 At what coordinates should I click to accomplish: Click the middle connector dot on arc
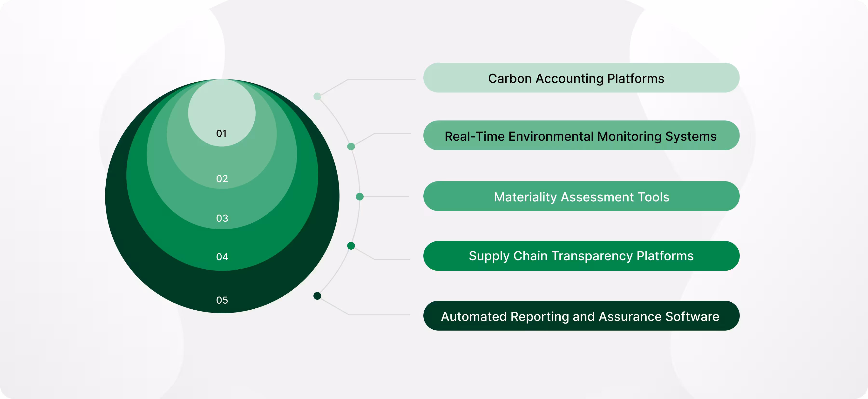(359, 197)
